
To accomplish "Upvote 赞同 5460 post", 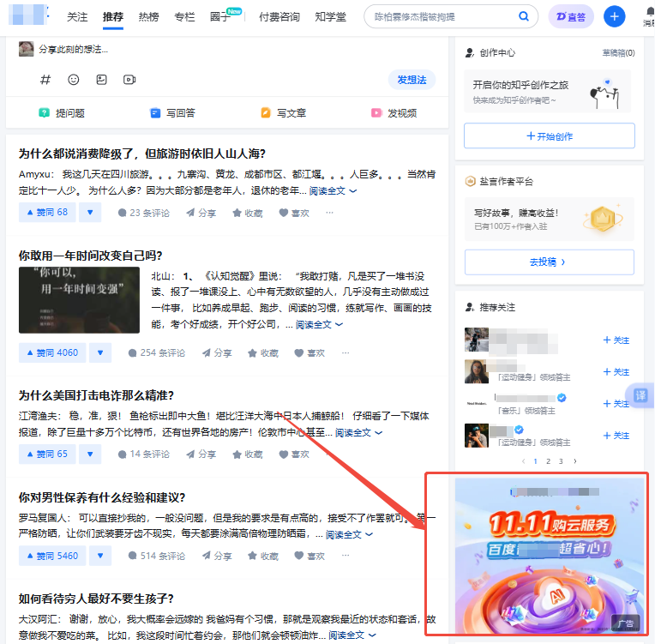I will (52, 556).
